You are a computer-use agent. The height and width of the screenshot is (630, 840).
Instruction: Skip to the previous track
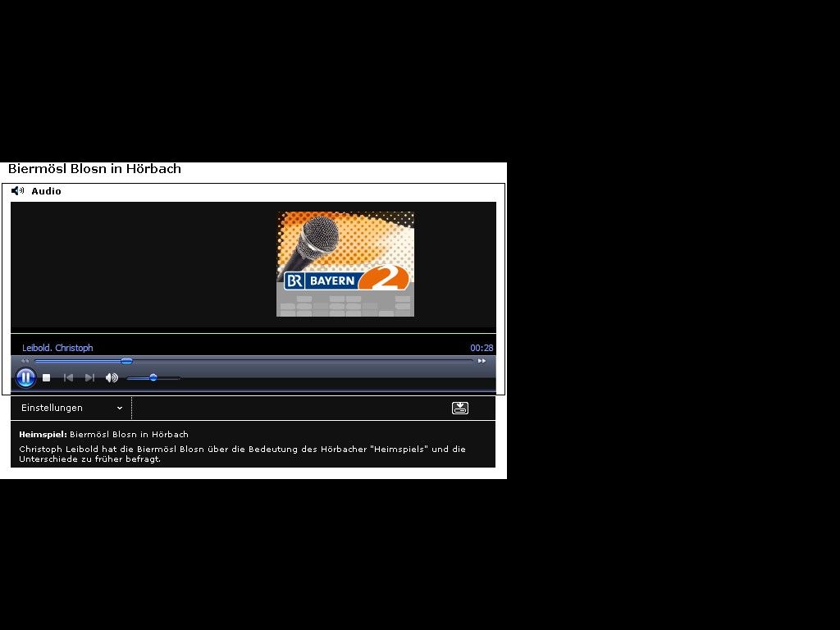click(68, 377)
